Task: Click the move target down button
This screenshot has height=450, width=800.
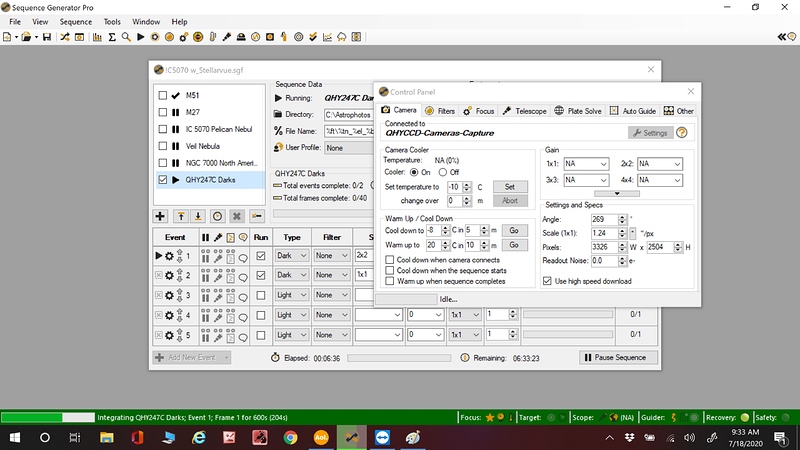Action: click(198, 216)
